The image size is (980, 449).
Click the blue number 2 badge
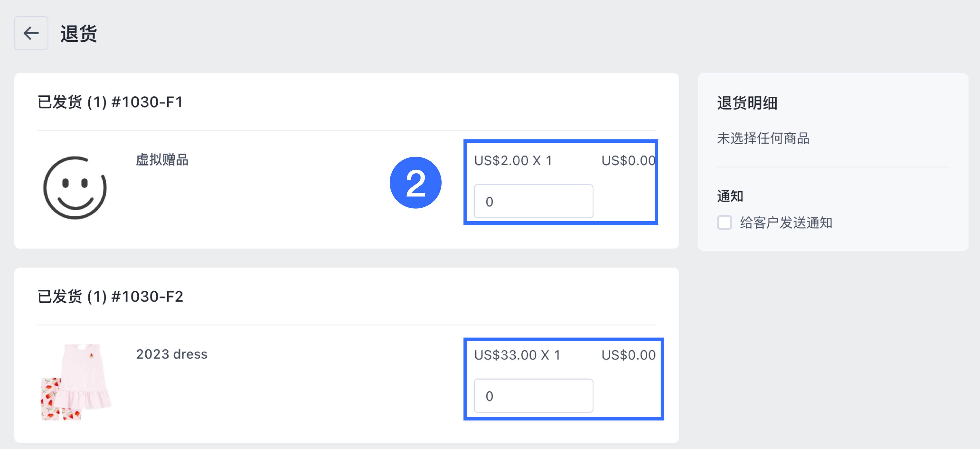coord(415,183)
